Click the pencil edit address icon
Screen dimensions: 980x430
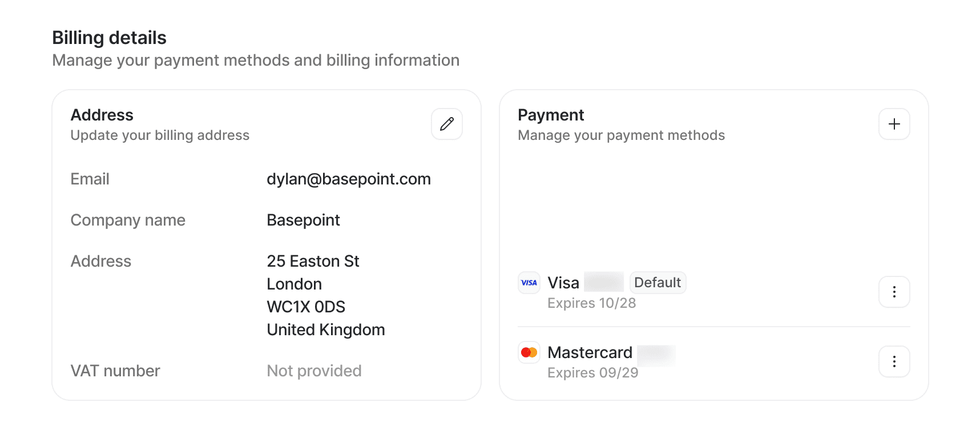(447, 124)
